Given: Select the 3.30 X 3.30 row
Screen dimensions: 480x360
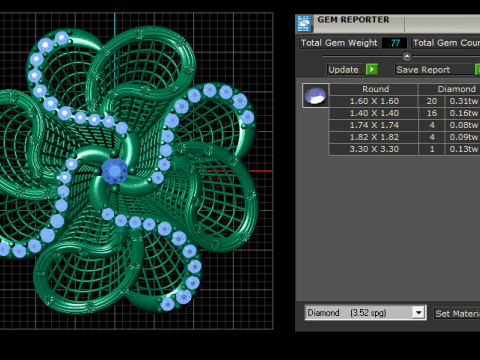Looking at the screenshot, I should (x=405, y=149).
